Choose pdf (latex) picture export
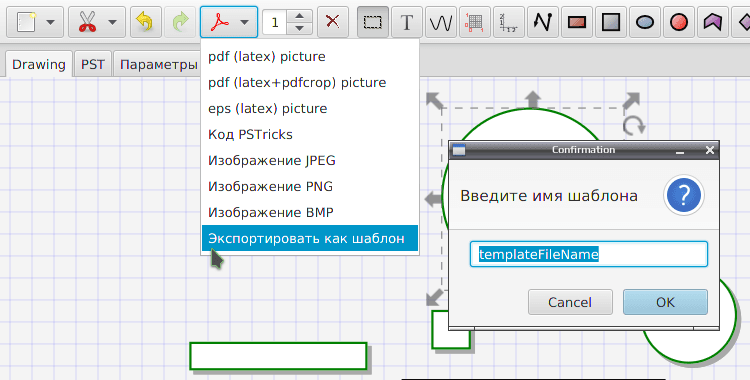750x380 pixels. pos(310,56)
